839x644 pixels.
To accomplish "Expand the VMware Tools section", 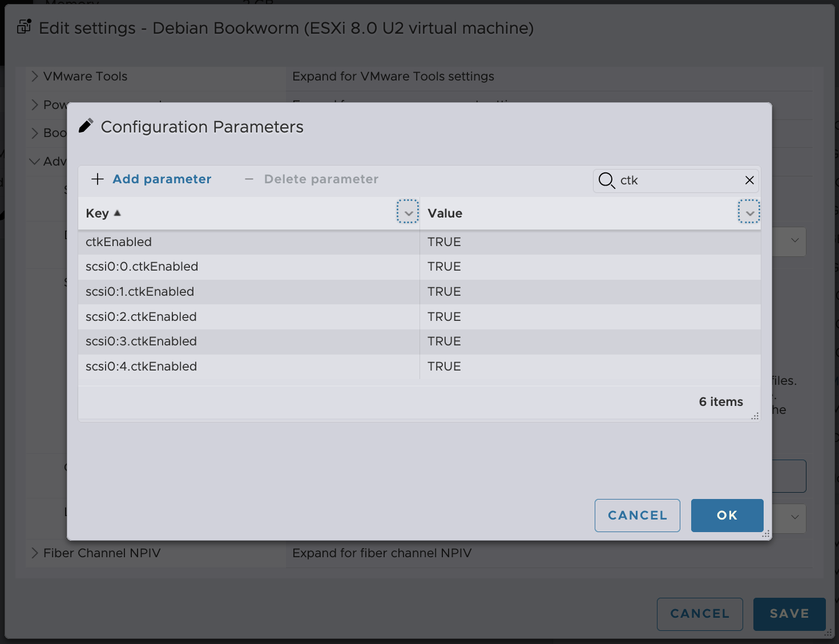I will click(x=35, y=77).
